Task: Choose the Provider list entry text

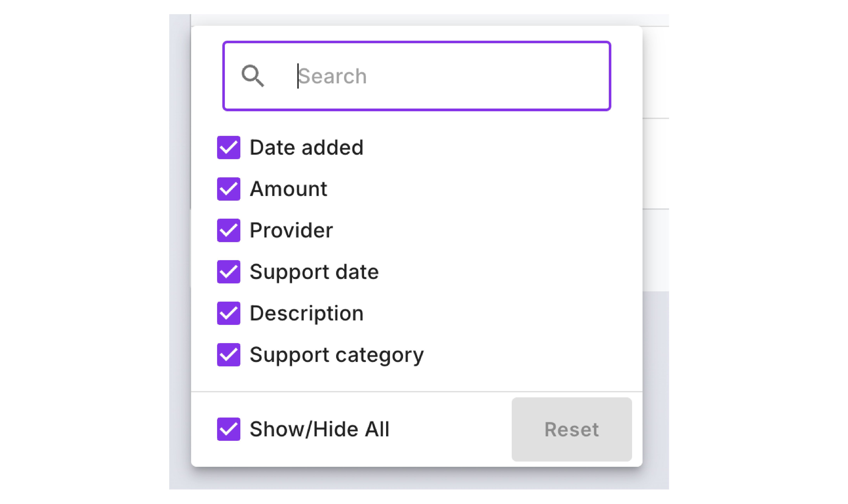Action: click(291, 230)
